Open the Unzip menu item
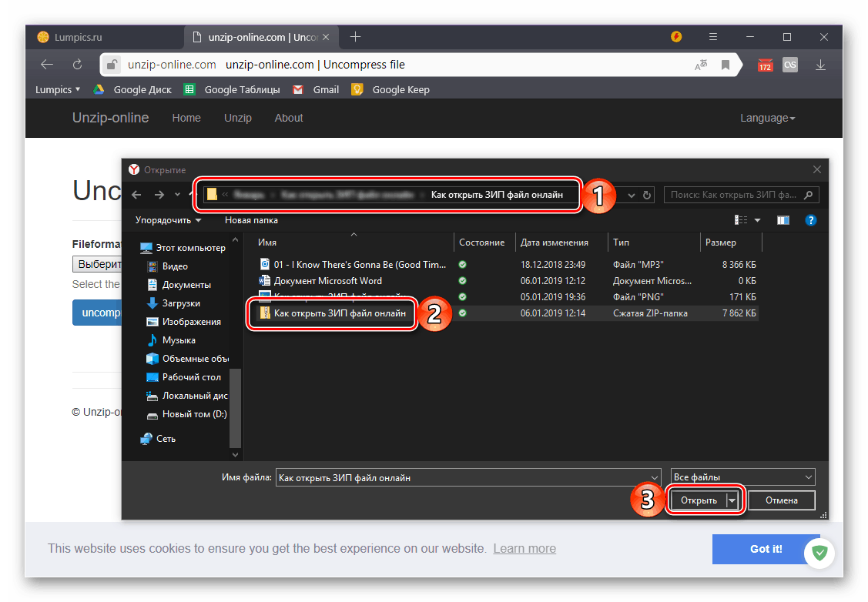868x602 pixels. coord(238,118)
